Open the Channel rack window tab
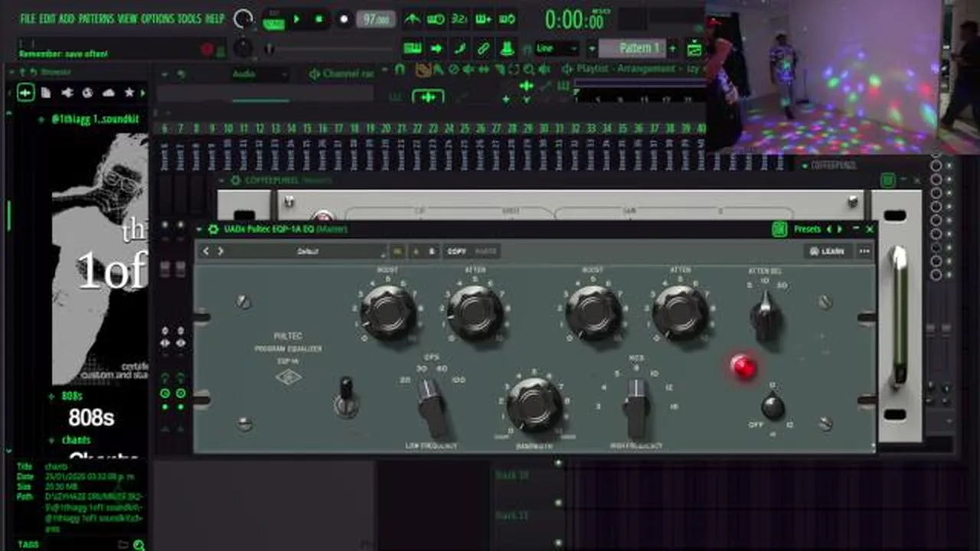Image resolution: width=980 pixels, height=551 pixels. (341, 74)
